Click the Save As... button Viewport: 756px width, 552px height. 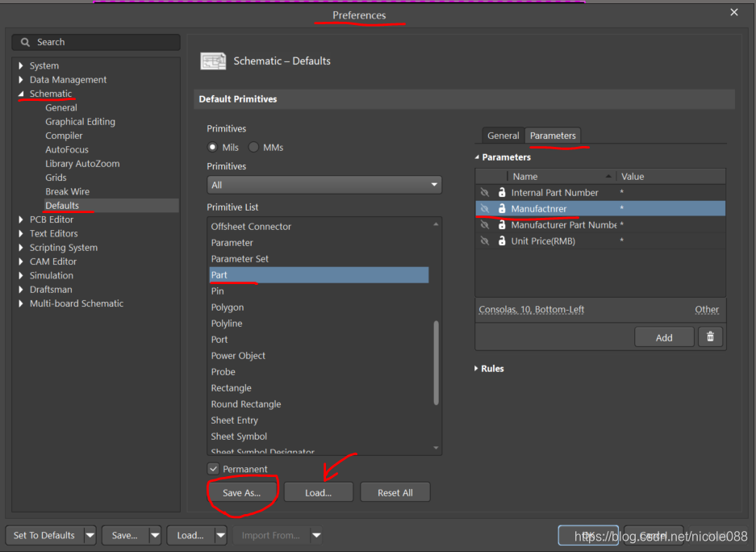click(242, 492)
